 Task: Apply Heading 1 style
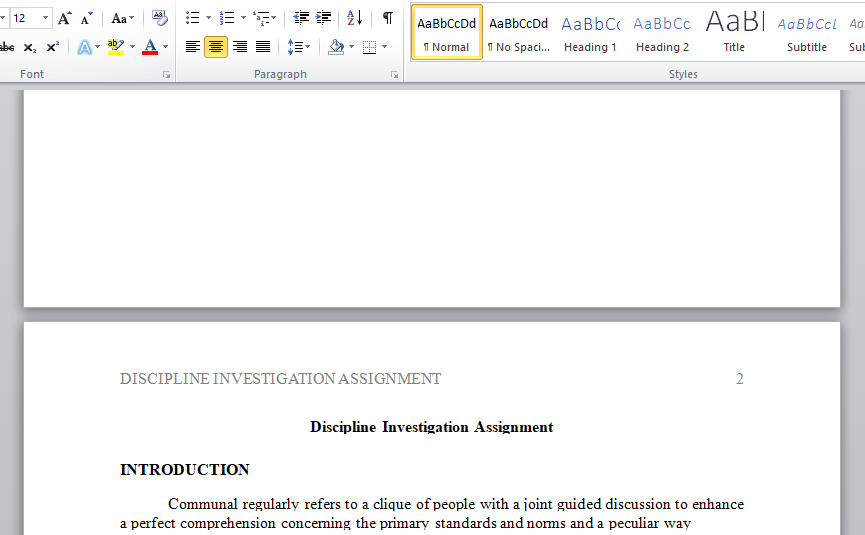(590, 32)
